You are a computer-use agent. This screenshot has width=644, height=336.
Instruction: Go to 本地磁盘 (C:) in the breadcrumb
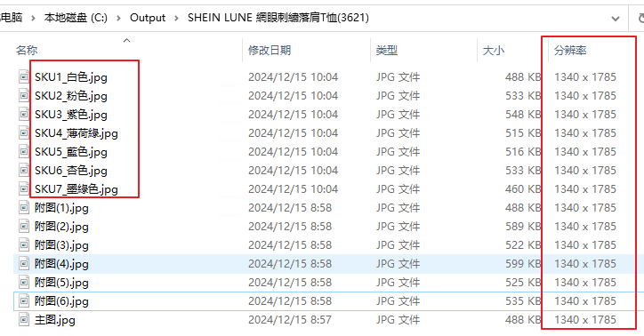click(76, 18)
